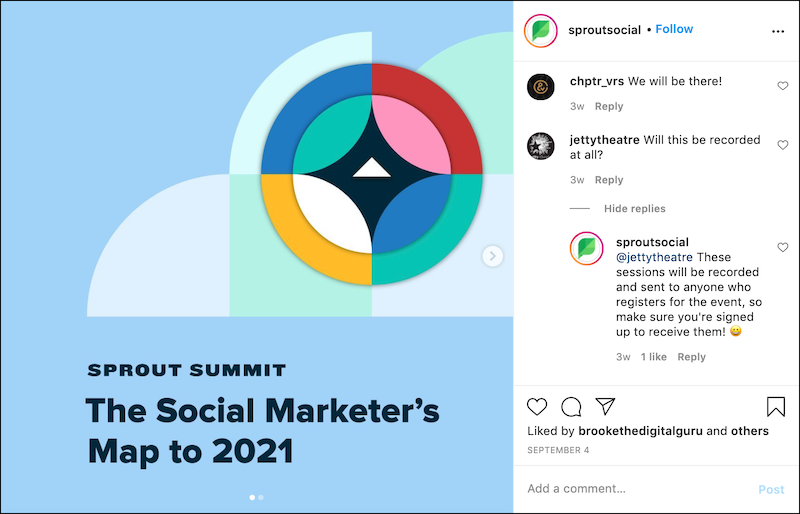Screen dimensions: 800x514
Task: Like the chptr_vrs comment
Action: coord(782,86)
